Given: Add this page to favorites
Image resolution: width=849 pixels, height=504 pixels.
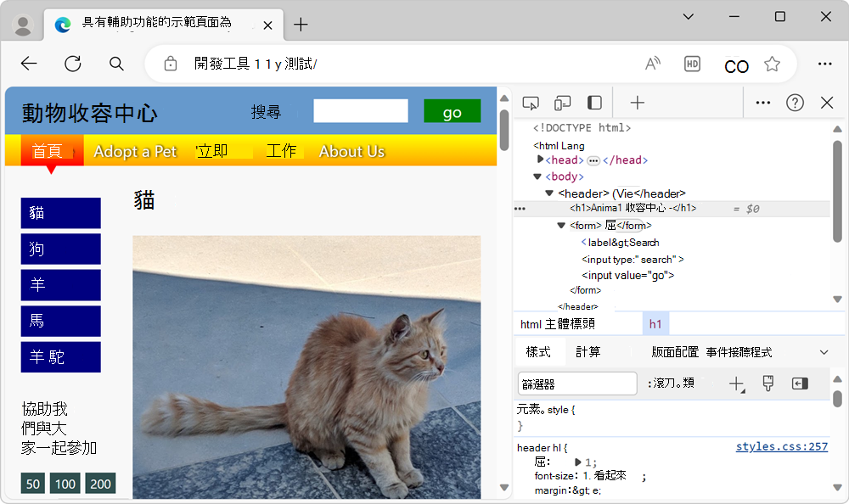Looking at the screenshot, I should coord(772,64).
